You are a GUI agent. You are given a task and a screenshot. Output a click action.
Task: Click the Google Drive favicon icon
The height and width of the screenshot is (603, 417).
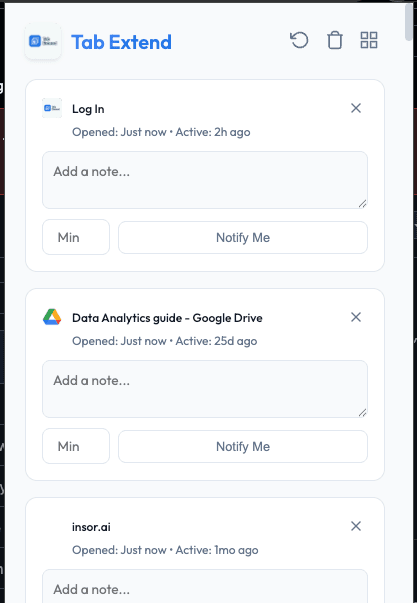52,318
